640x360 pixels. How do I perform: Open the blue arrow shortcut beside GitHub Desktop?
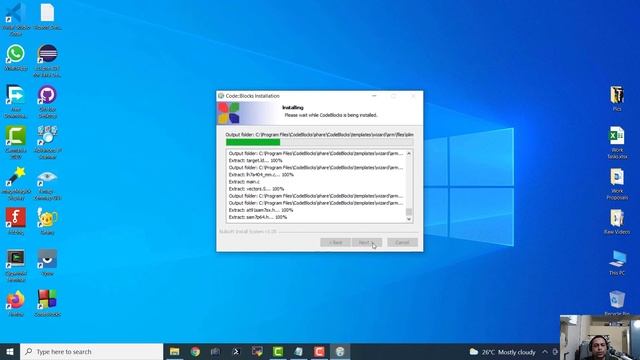[x=16, y=101]
